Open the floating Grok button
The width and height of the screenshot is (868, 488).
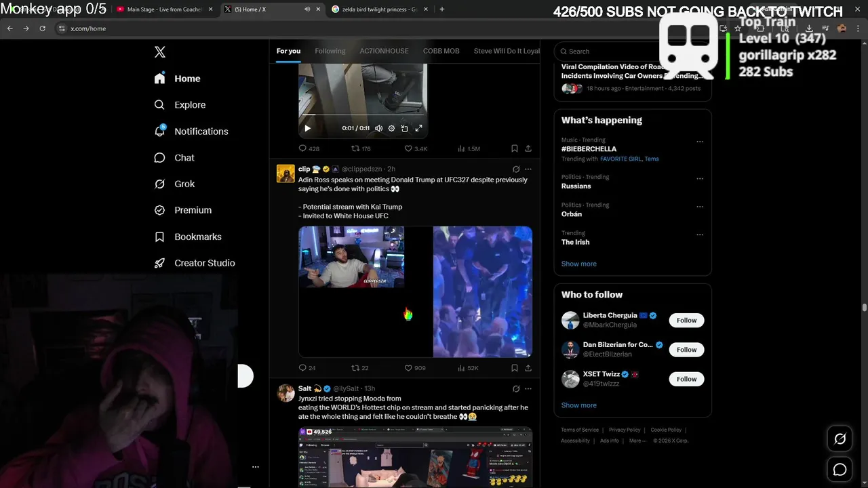[x=840, y=439]
